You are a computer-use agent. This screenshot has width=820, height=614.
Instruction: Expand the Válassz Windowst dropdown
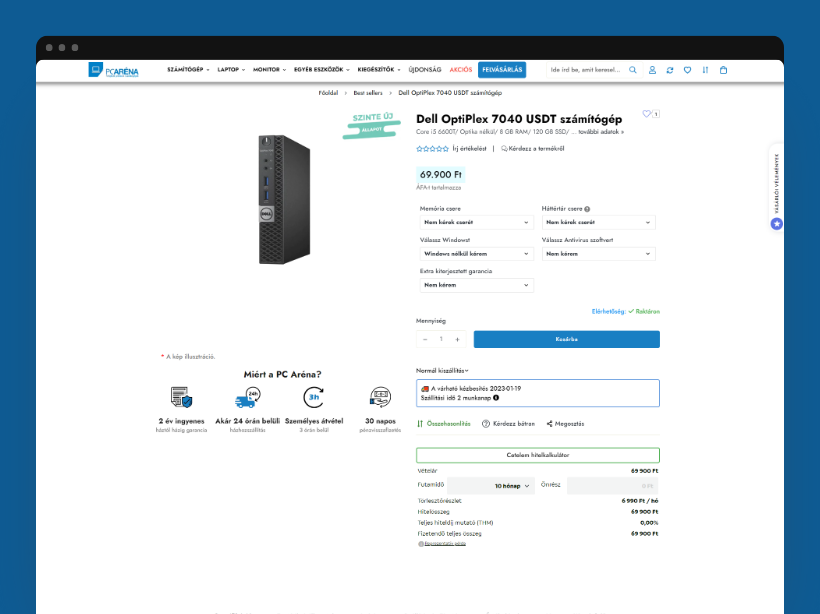(x=476, y=254)
